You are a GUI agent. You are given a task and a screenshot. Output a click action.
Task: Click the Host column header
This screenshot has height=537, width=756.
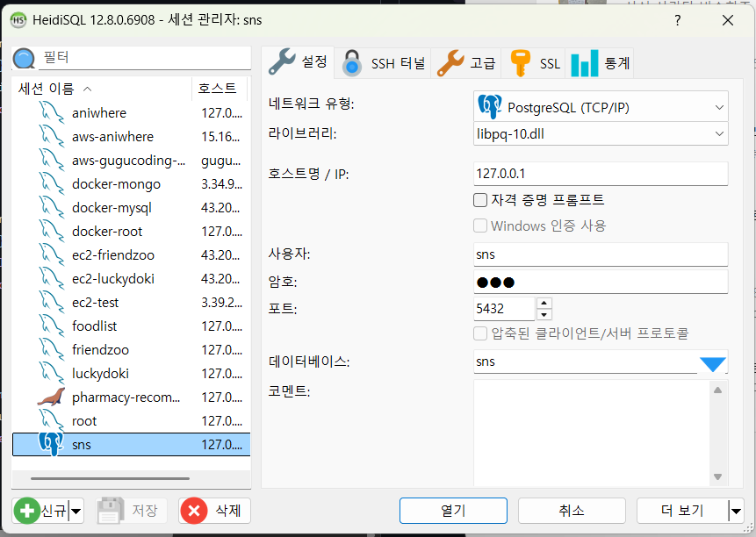pos(220,89)
